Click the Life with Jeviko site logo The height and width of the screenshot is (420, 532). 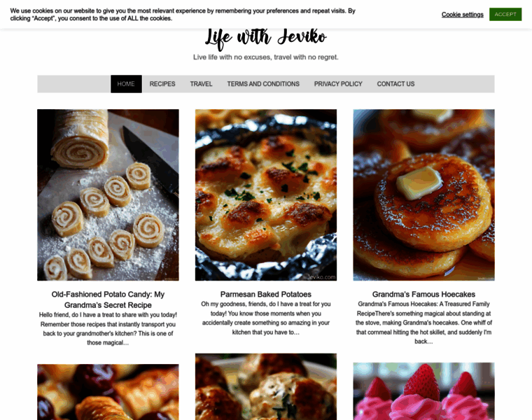pyautogui.click(x=266, y=38)
